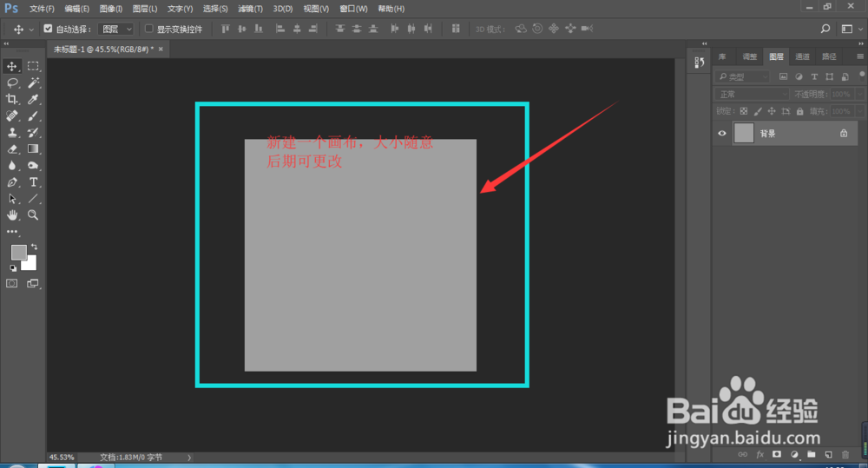This screenshot has height=468, width=868.
Task: Open the Add layer style fx button
Action: click(760, 455)
